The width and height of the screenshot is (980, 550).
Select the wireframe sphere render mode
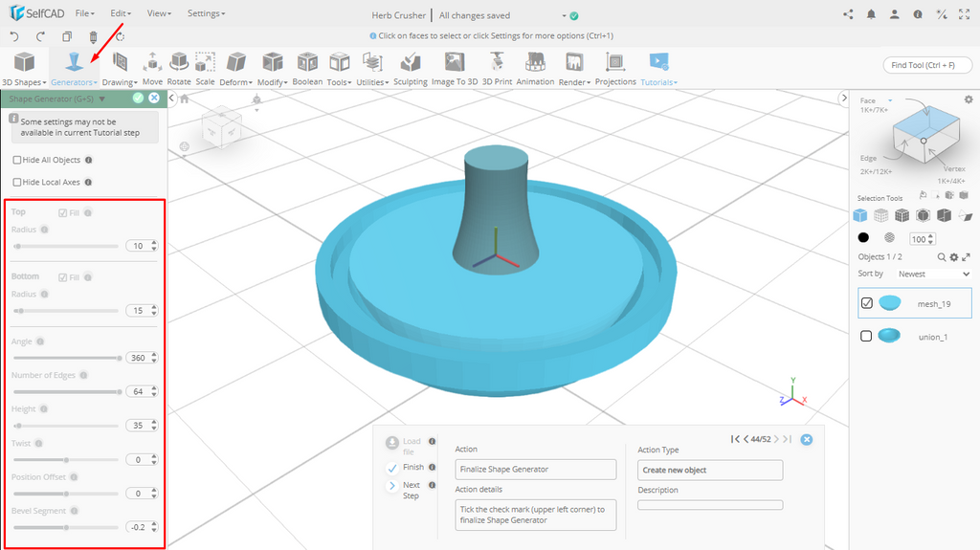pyautogui.click(x=889, y=237)
